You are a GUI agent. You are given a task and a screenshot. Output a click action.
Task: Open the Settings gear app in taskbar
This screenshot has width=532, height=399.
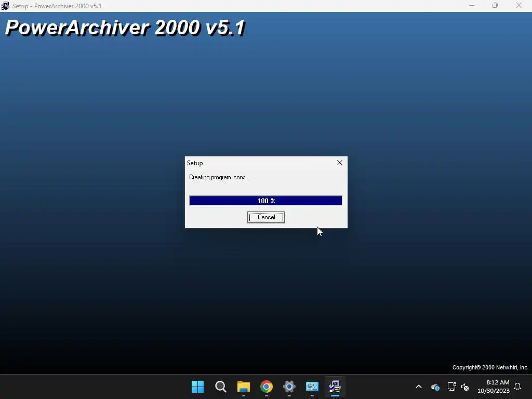click(x=289, y=387)
